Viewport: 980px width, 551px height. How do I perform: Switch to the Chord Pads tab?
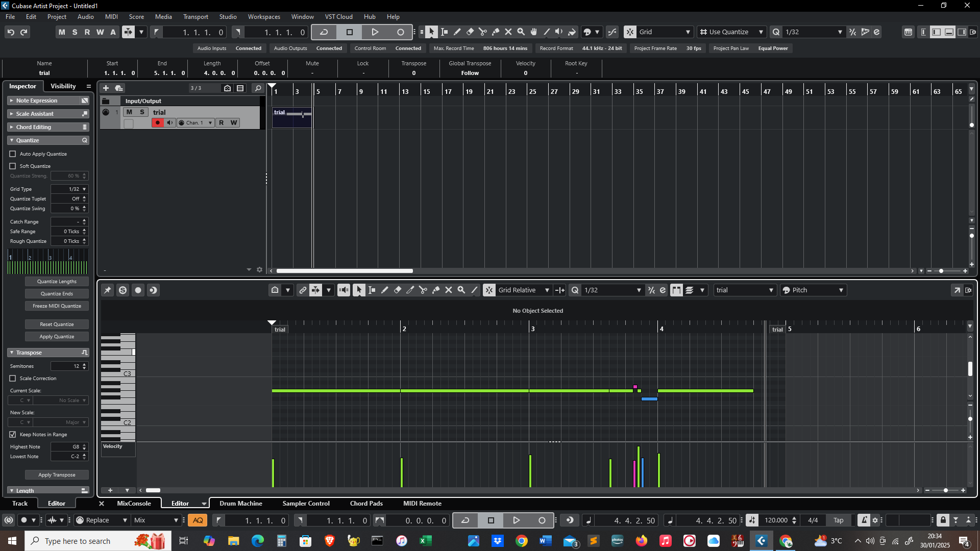[x=366, y=503]
